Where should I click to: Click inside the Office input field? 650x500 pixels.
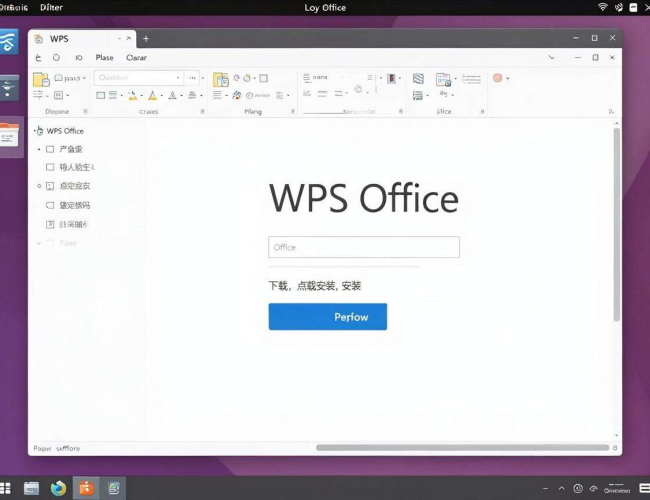[364, 247]
